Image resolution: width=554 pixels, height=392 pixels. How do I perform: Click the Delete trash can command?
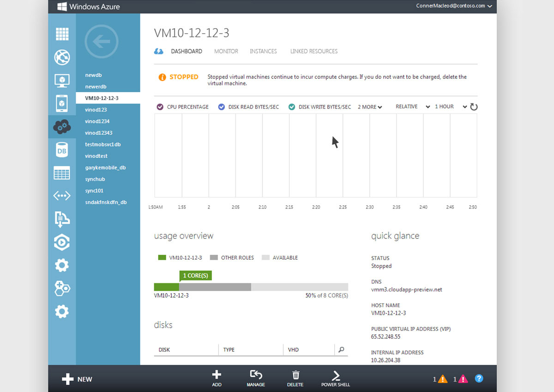point(295,378)
